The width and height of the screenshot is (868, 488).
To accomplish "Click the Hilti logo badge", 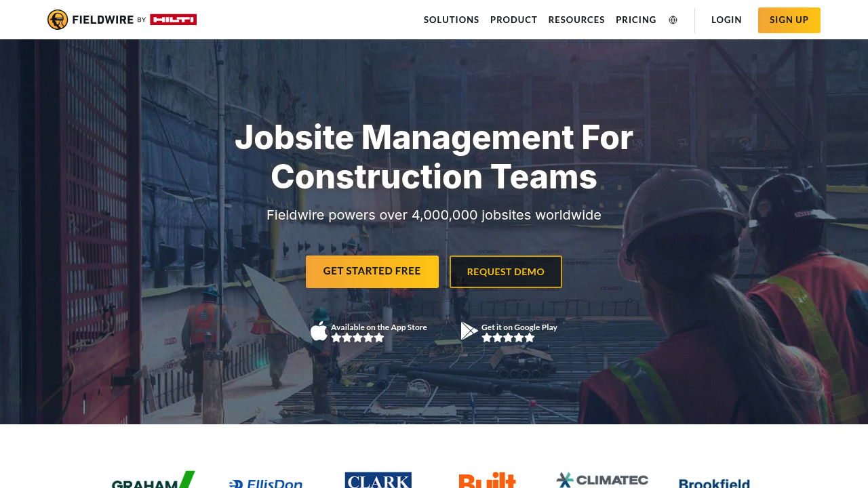I will pyautogui.click(x=174, y=19).
